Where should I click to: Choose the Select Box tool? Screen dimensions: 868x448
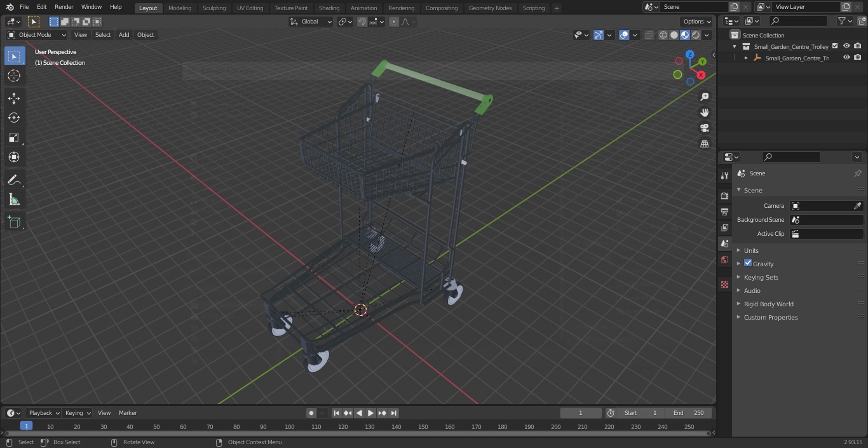pos(14,56)
